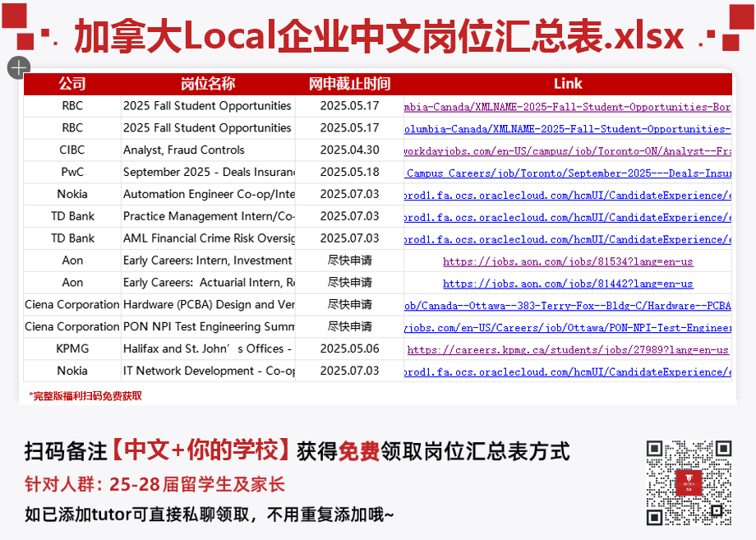Open the Ciena PON-NPI-Test-Engineer link

(568, 328)
